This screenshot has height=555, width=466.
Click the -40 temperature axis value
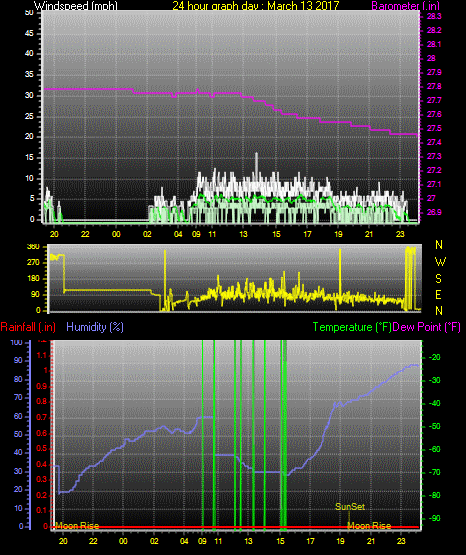tap(435, 404)
